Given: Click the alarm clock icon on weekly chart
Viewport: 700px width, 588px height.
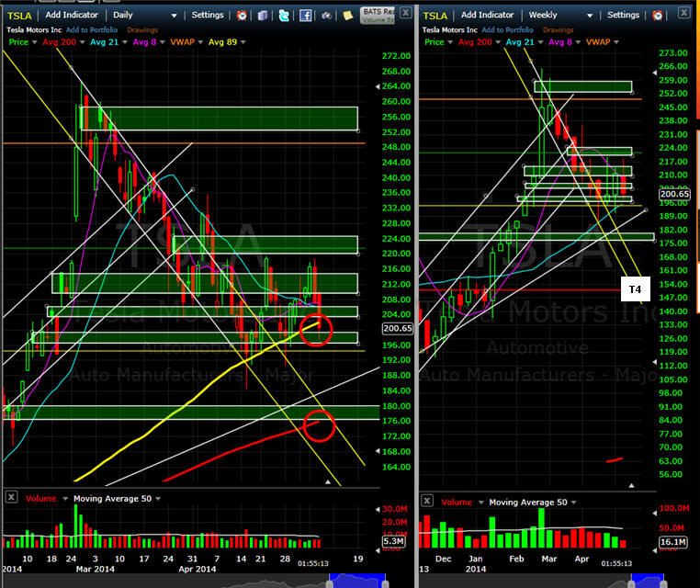Looking at the screenshot, I should pos(658,16).
